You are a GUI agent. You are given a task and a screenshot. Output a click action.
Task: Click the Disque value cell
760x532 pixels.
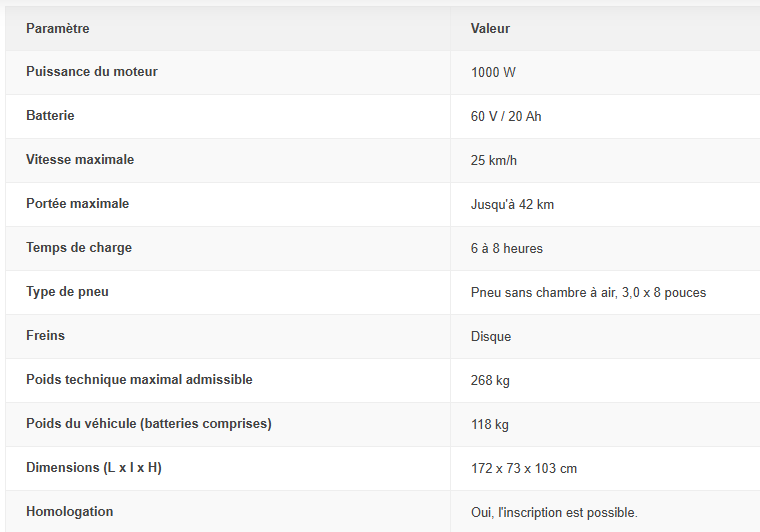[x=491, y=337]
